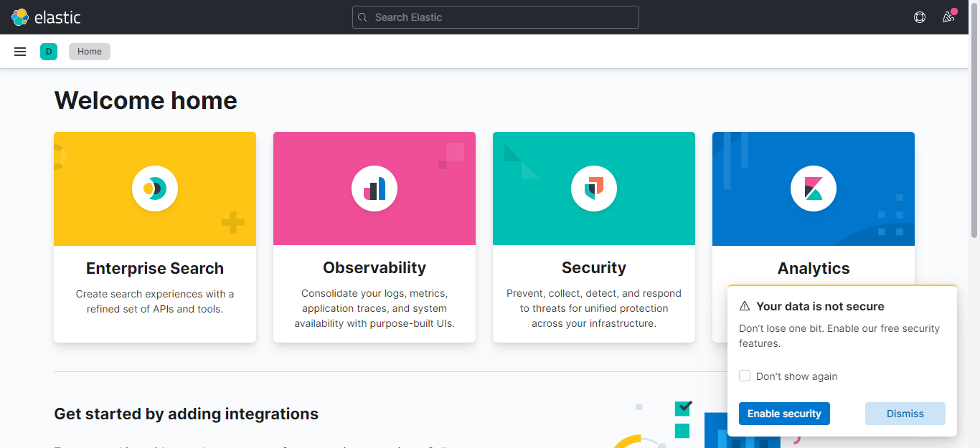
Task: Click the Elastic logo
Action: pos(46,17)
